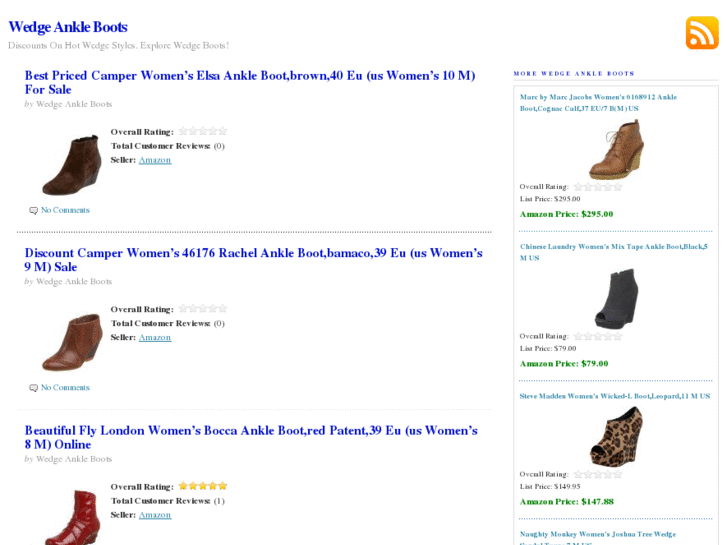Image resolution: width=727 pixels, height=545 pixels.
Task: Click the red patent Bocca boot thumbnail
Action: 71,516
